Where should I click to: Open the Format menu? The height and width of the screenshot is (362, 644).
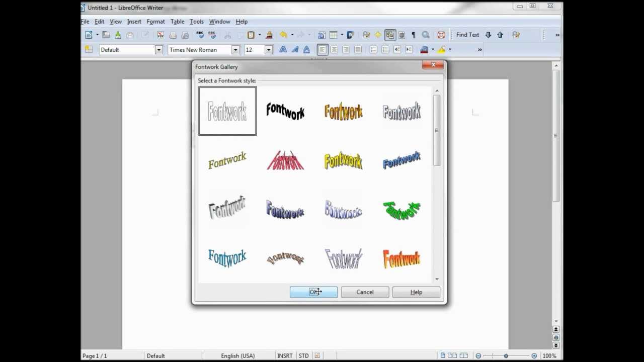coord(155,22)
